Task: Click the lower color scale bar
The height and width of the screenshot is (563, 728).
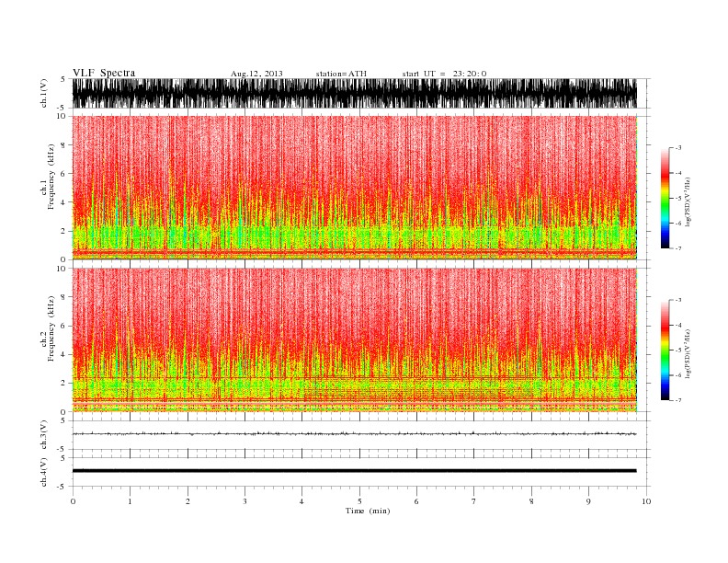Action: (665, 350)
